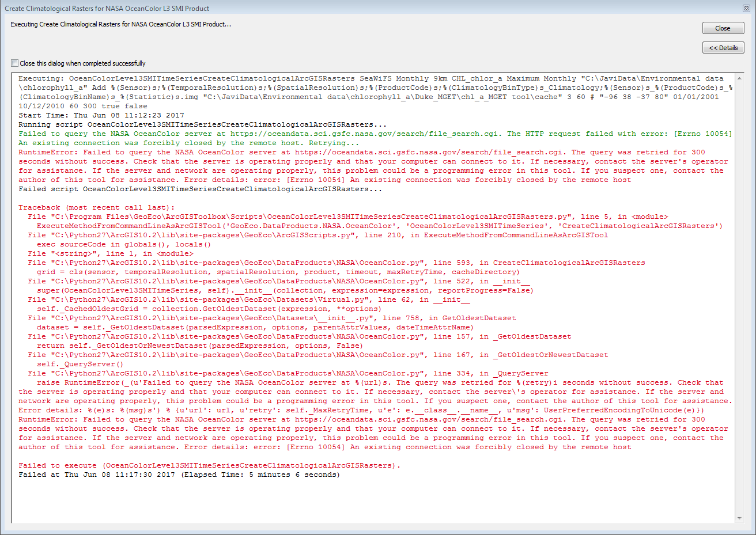Click the traceback line with 'line 334, in _QueryServer'
Viewport: 756px width, 535px height.
288,373
